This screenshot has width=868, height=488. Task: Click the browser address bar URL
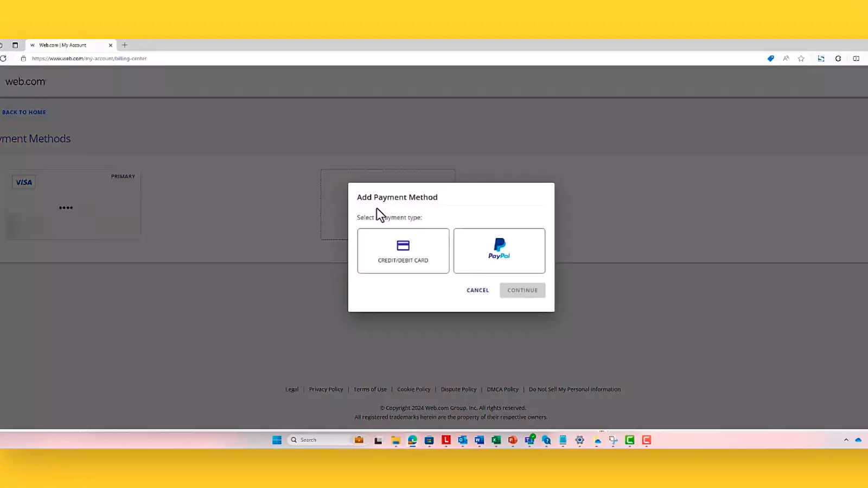click(x=89, y=59)
